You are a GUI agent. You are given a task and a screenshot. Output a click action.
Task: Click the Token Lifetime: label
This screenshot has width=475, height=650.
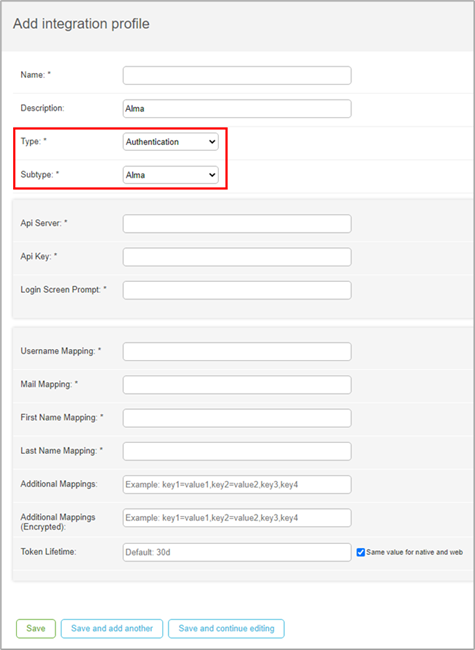pyautogui.click(x=48, y=552)
